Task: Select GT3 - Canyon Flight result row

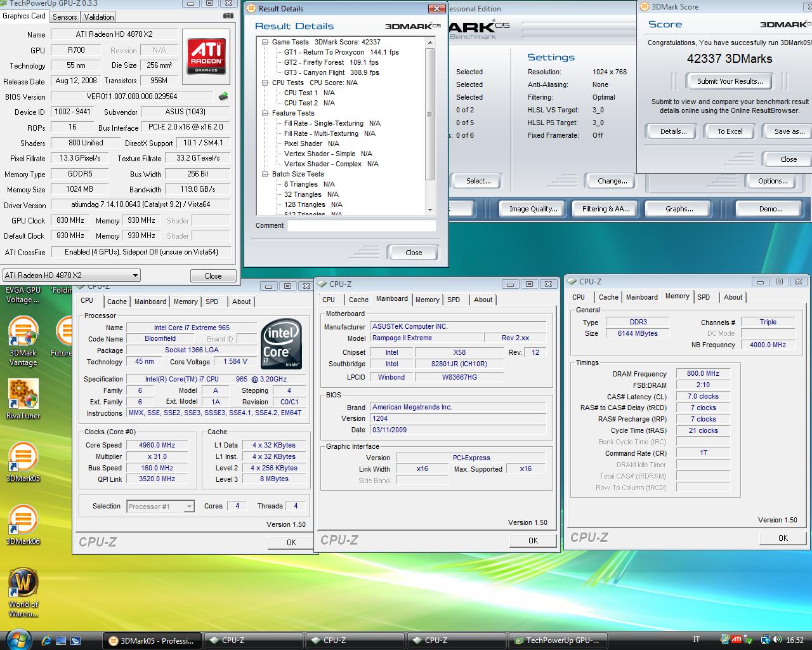Action: point(331,72)
